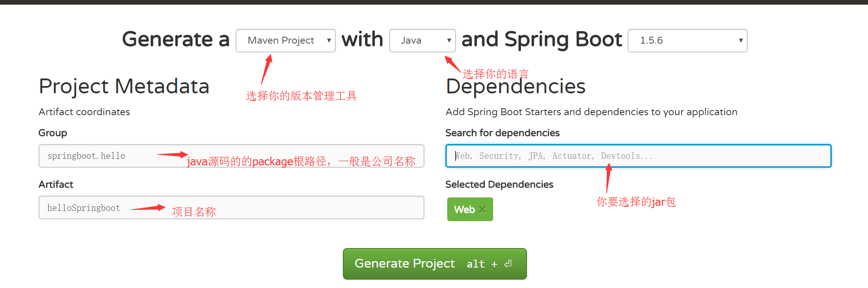Screen dimensions: 868x288
Task: Click the Add Spring Boot Starters description
Action: [x=591, y=112]
